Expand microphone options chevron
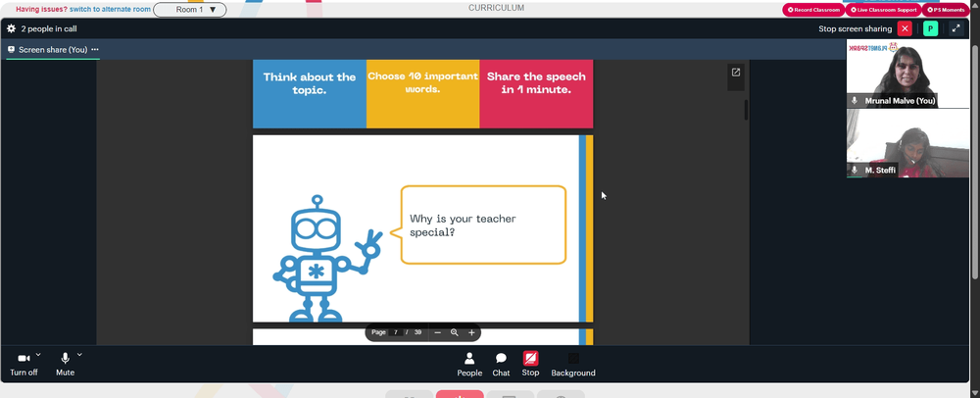980x398 pixels. tap(79, 354)
